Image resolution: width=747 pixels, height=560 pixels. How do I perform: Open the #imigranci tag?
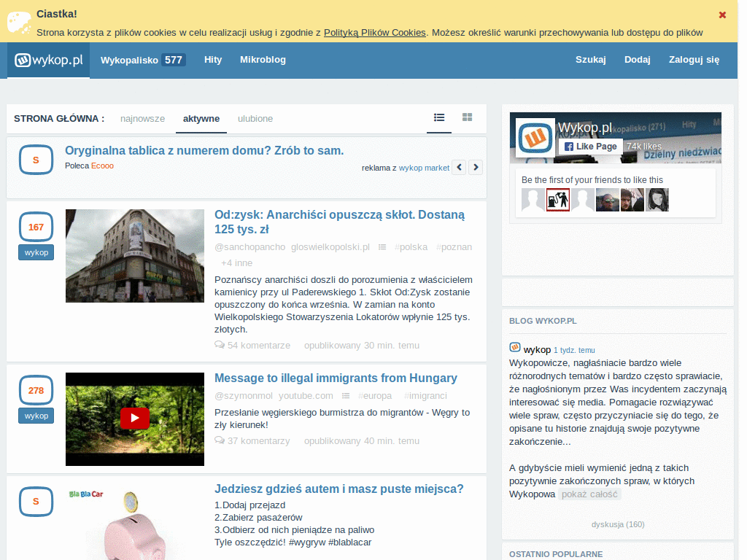coord(425,396)
